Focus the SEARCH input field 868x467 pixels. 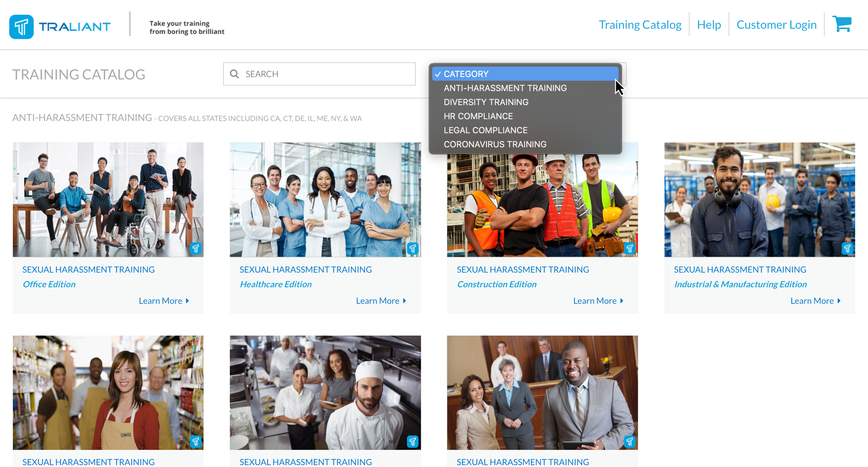pyautogui.click(x=319, y=74)
